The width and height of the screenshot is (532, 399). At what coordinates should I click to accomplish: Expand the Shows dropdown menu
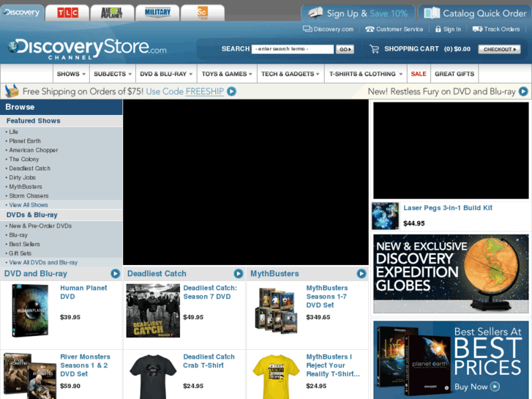pyautogui.click(x=71, y=74)
